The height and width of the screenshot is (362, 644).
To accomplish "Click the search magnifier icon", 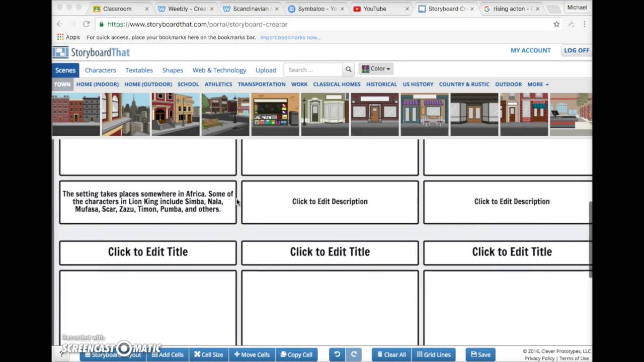I will 348,70.
